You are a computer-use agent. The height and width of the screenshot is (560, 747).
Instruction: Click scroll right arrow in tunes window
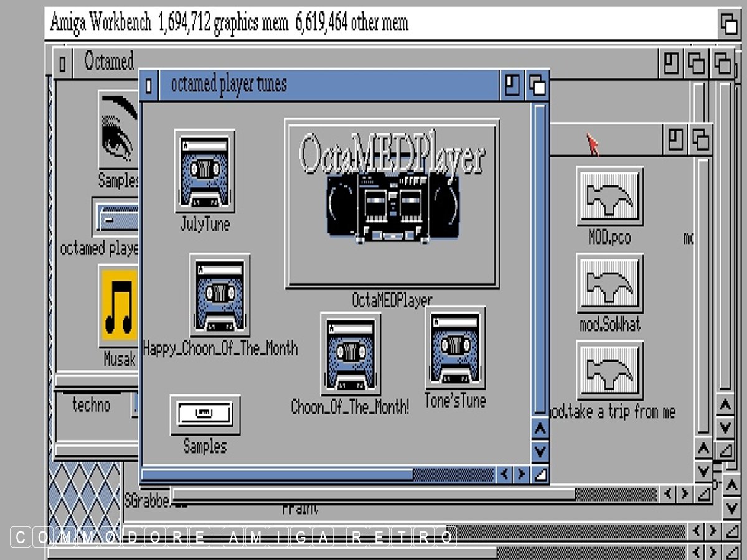click(x=522, y=475)
